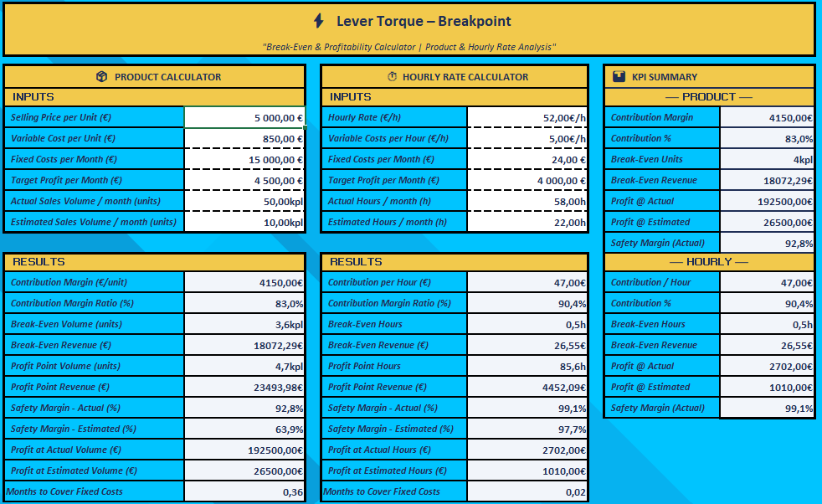Click the Profit Point Hours value 85,6h
This screenshot has height=504, width=822.
tap(527, 366)
